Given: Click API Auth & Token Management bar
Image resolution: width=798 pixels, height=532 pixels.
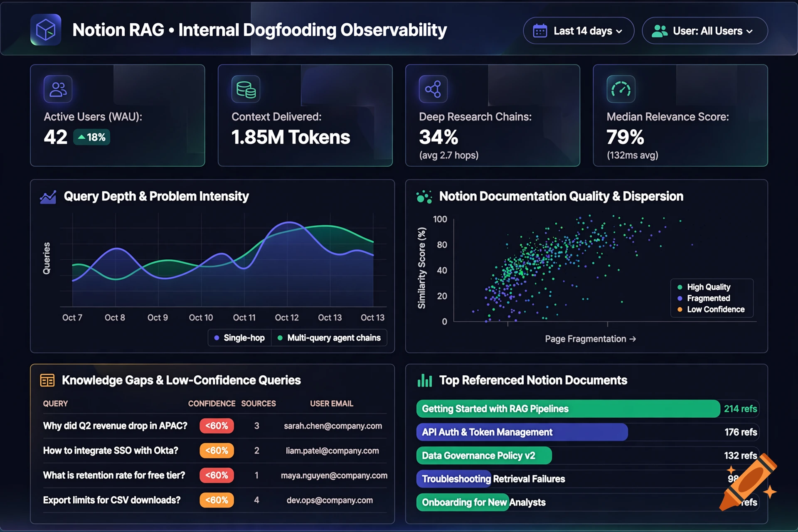Looking at the screenshot, I should 522,432.
